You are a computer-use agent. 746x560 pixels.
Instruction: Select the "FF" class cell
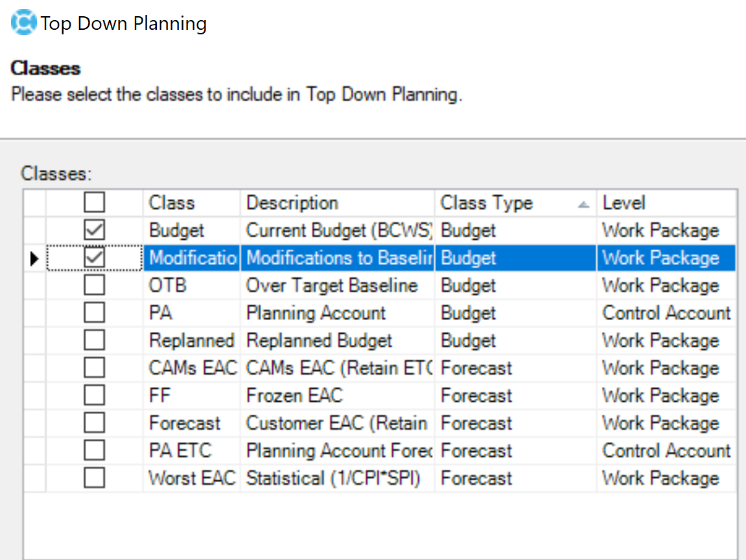[x=191, y=396]
